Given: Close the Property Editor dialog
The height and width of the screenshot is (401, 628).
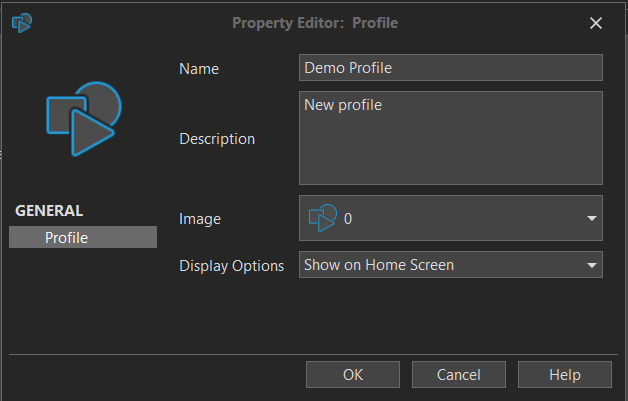Looking at the screenshot, I should (596, 23).
